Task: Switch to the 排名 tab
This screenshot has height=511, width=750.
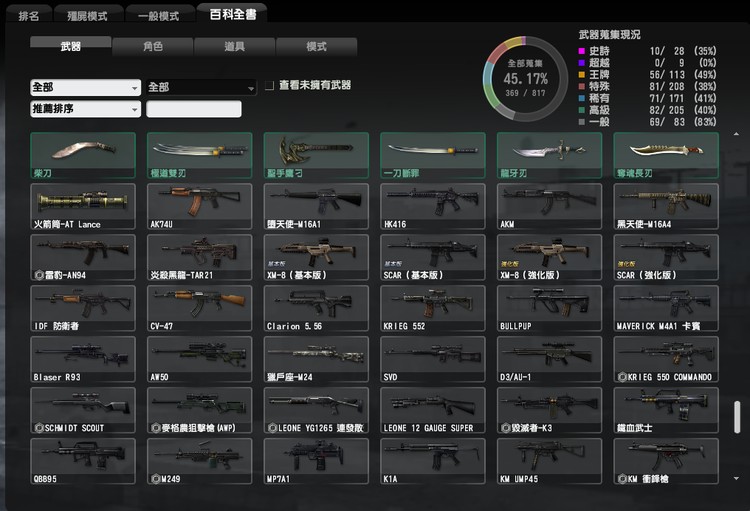Action: [29, 16]
